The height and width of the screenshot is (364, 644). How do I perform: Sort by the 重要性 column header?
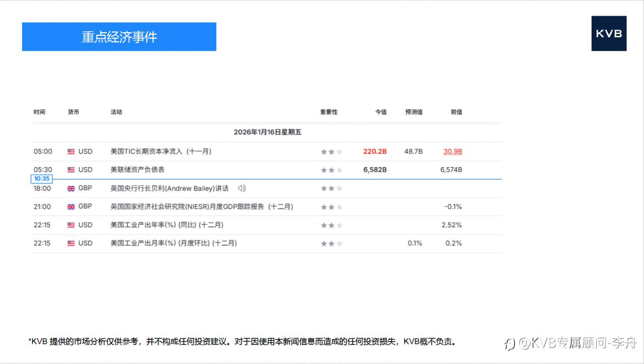[329, 112]
